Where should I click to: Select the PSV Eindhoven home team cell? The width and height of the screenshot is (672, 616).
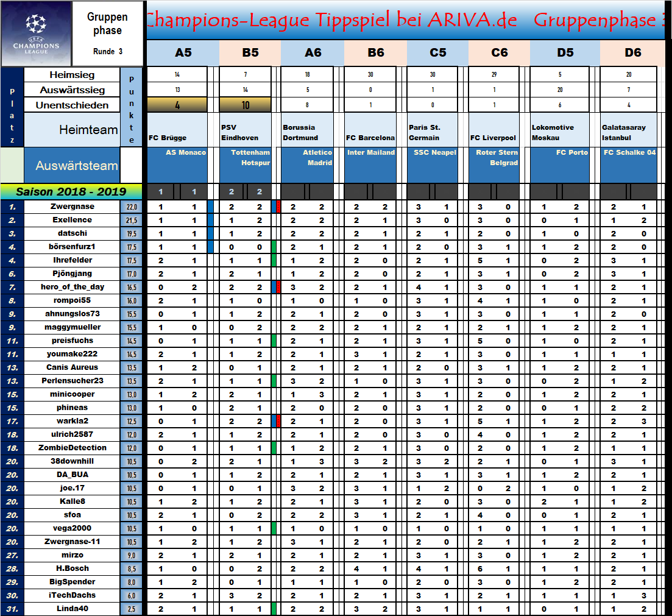(245, 129)
